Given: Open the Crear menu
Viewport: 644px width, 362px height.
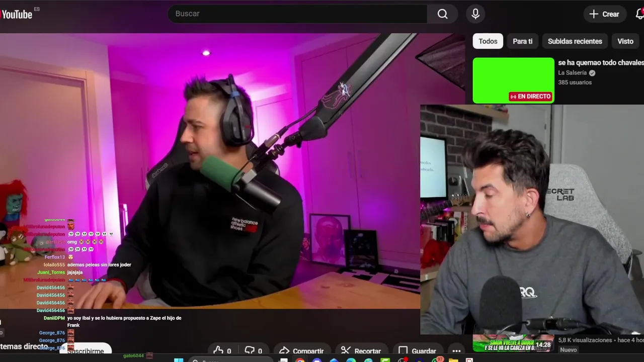Looking at the screenshot, I should click(x=604, y=14).
